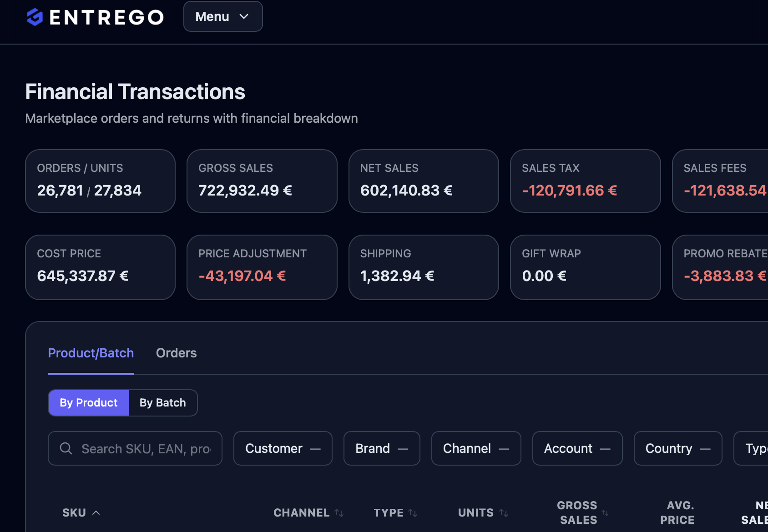Switch to By Product view
Image resolution: width=768 pixels, height=532 pixels.
point(89,403)
